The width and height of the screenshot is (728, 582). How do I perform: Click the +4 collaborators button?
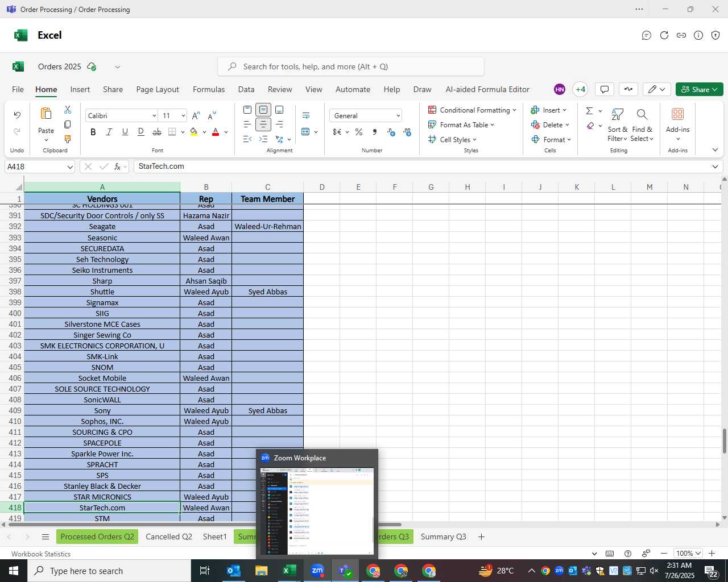tap(580, 89)
